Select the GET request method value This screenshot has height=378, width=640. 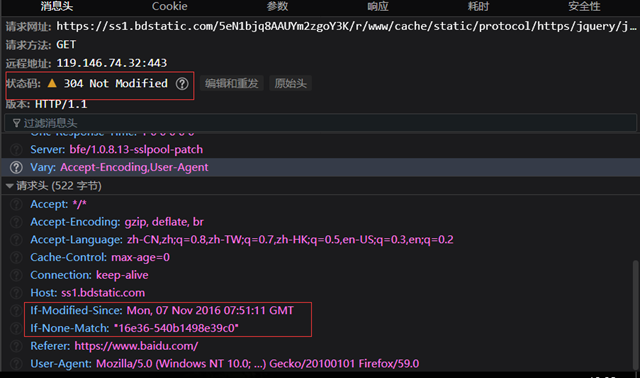[66, 44]
